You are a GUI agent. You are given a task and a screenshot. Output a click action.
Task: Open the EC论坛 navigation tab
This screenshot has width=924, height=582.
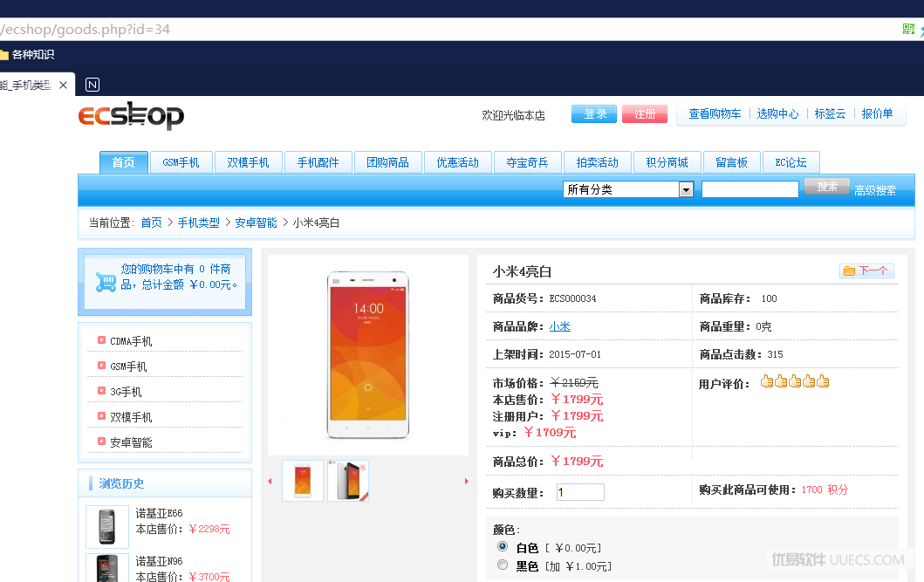pyautogui.click(x=791, y=162)
